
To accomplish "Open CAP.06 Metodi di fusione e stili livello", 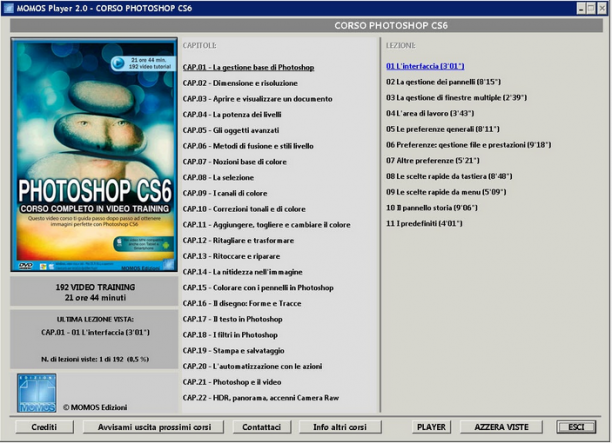I will pyautogui.click(x=248, y=146).
